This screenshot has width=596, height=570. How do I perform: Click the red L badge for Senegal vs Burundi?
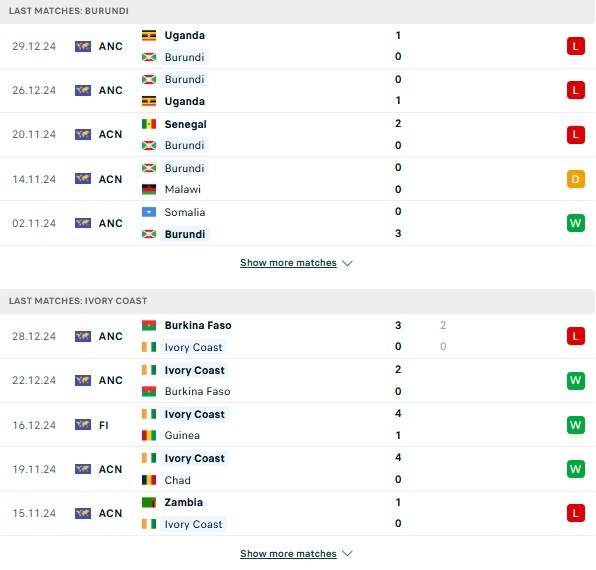pos(575,135)
